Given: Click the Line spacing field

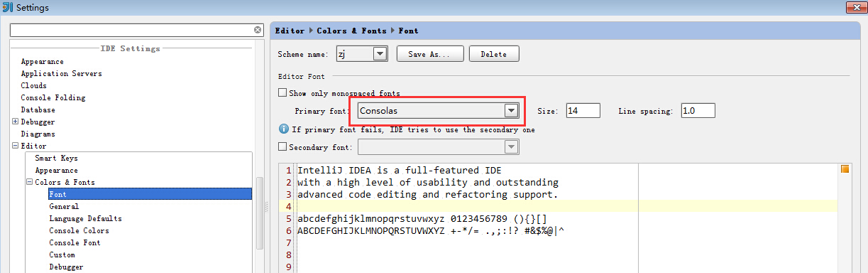Looking at the screenshot, I should coord(698,110).
